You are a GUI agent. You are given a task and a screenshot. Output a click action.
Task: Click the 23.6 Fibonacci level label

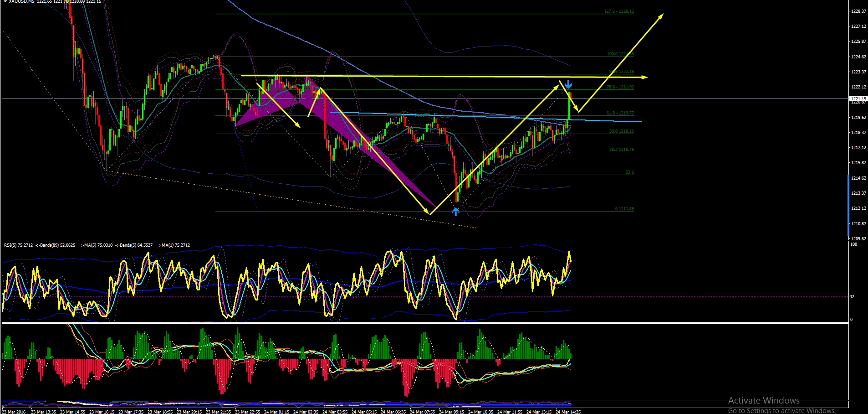[629, 172]
